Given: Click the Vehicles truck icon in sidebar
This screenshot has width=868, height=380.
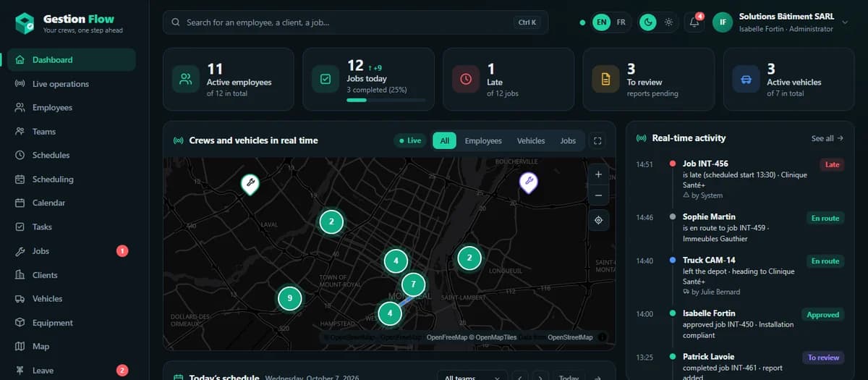Looking at the screenshot, I should tap(20, 299).
